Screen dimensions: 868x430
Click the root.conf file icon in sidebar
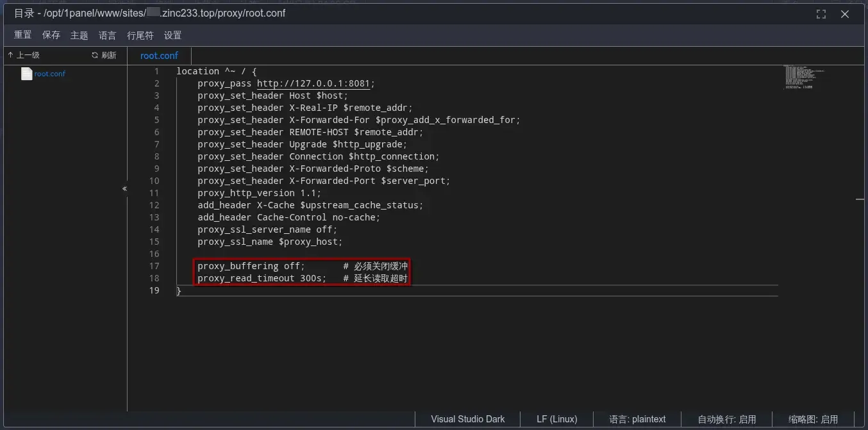pos(26,74)
